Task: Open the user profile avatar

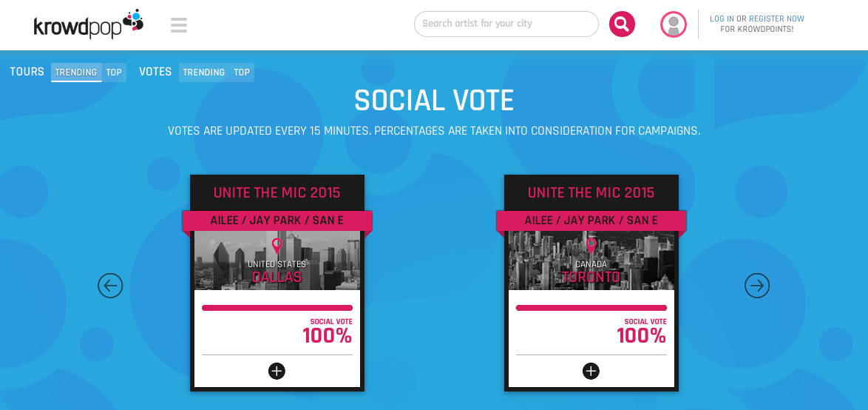Action: tap(673, 24)
